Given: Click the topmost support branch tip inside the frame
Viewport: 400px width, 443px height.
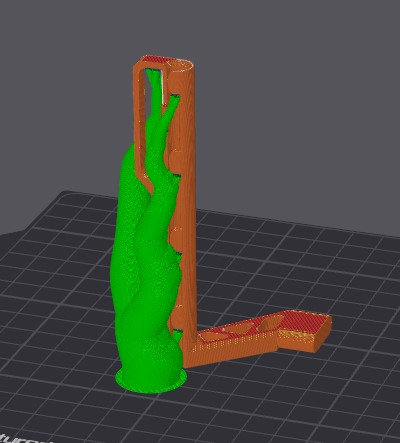Looking at the screenshot, I should coord(154,72).
